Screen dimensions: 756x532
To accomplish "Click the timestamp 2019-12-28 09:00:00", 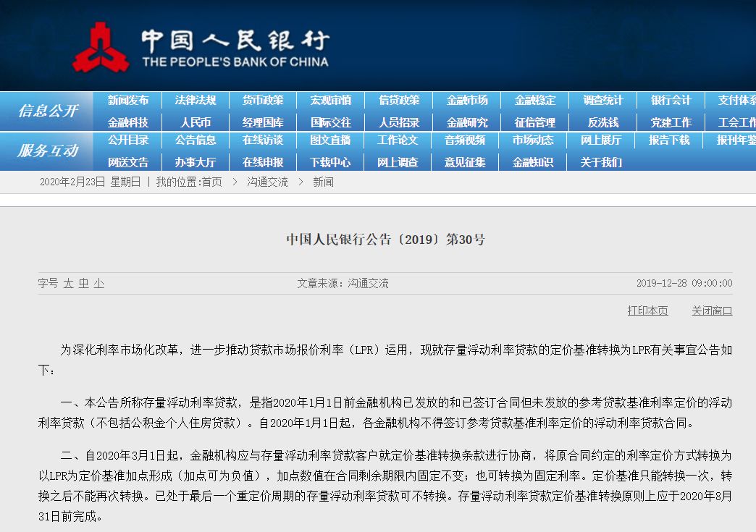I will point(684,283).
